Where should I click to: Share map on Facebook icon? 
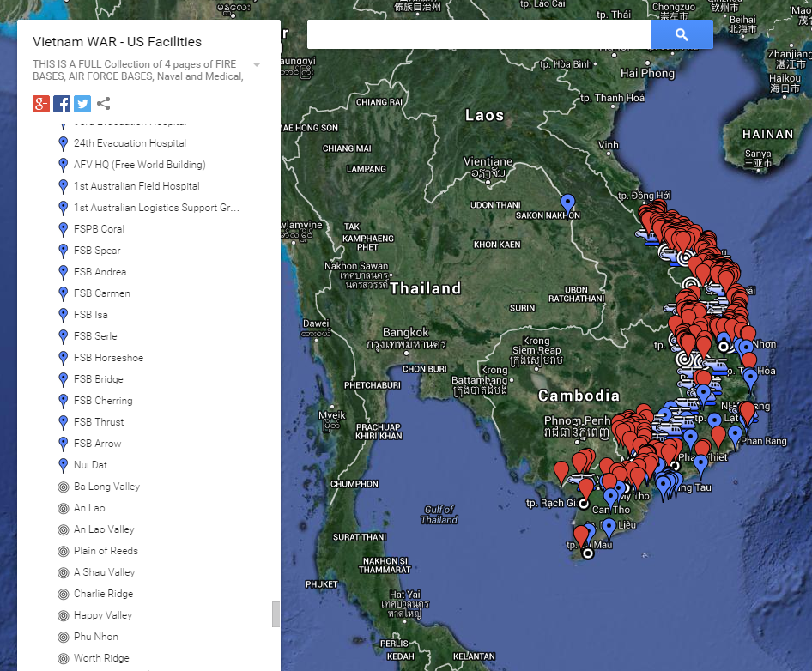click(x=62, y=104)
